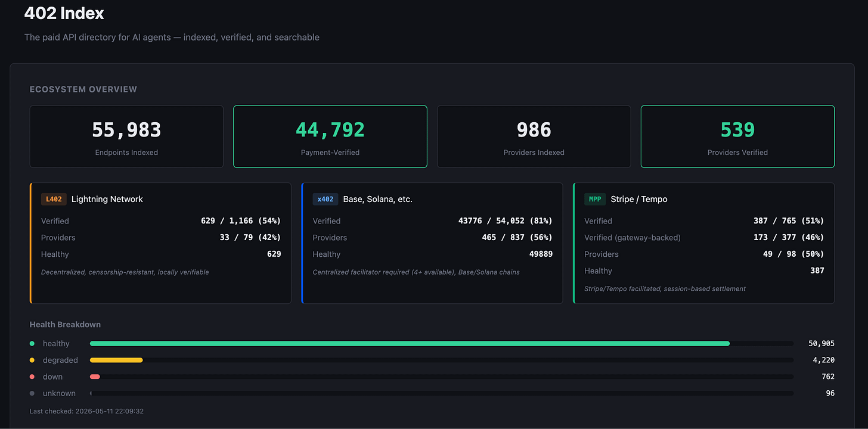Click the Decentralized, censorship-resistant note
868x429 pixels.
125,272
